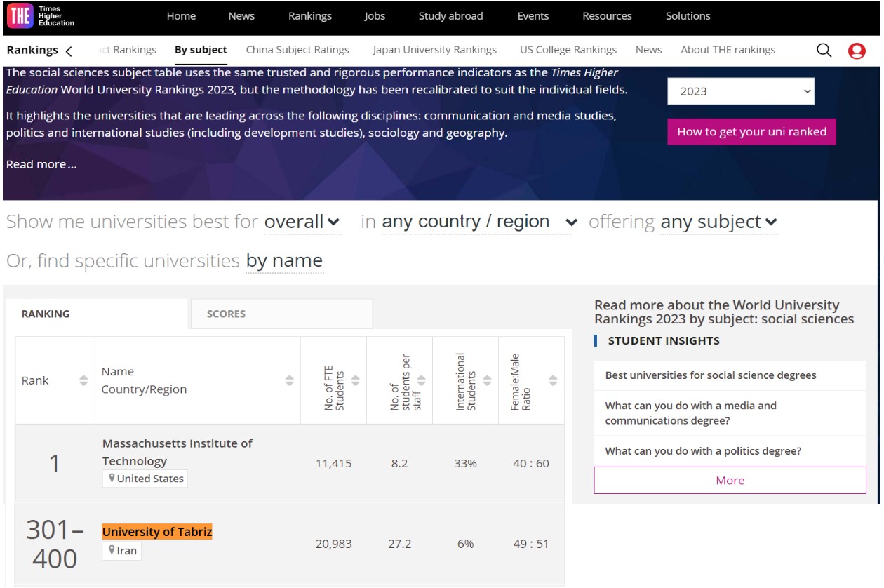This screenshot has width=884, height=588.
Task: Sort by No. of FTE Students
Action: pyautogui.click(x=355, y=380)
